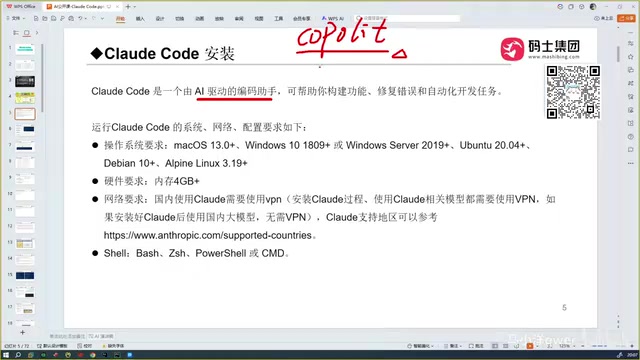640x360 pixels.
Task: Click the help question icon in right sidebar
Action: click(631, 137)
